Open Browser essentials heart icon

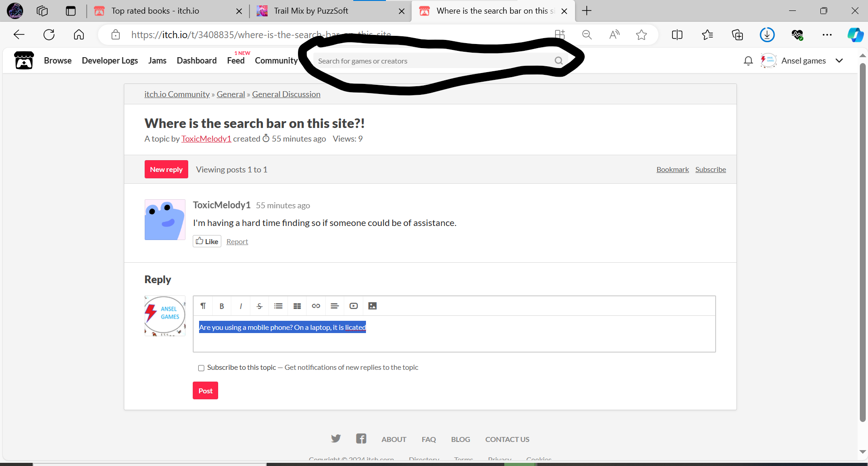[797, 34]
